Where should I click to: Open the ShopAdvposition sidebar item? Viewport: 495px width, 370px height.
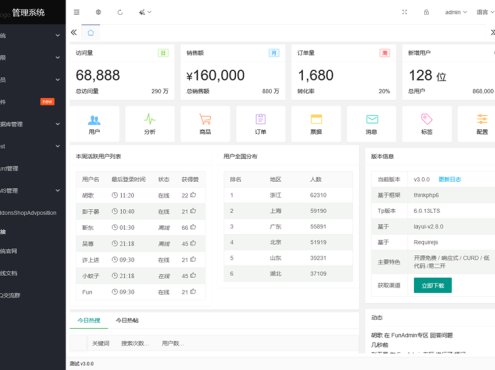click(x=33, y=213)
